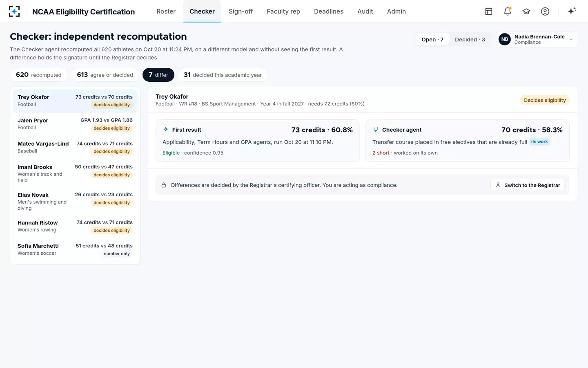Select Jalen Pryor in the differences list
This screenshot has width=588, height=368.
pyautogui.click(x=75, y=124)
